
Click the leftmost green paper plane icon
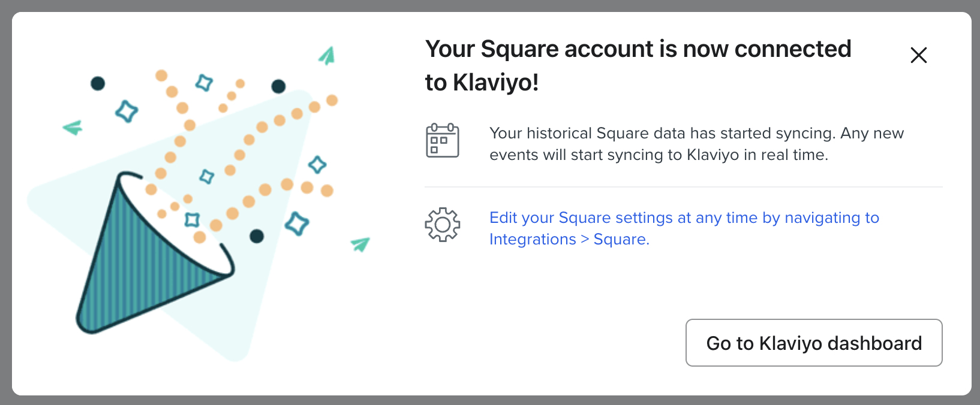click(x=73, y=128)
